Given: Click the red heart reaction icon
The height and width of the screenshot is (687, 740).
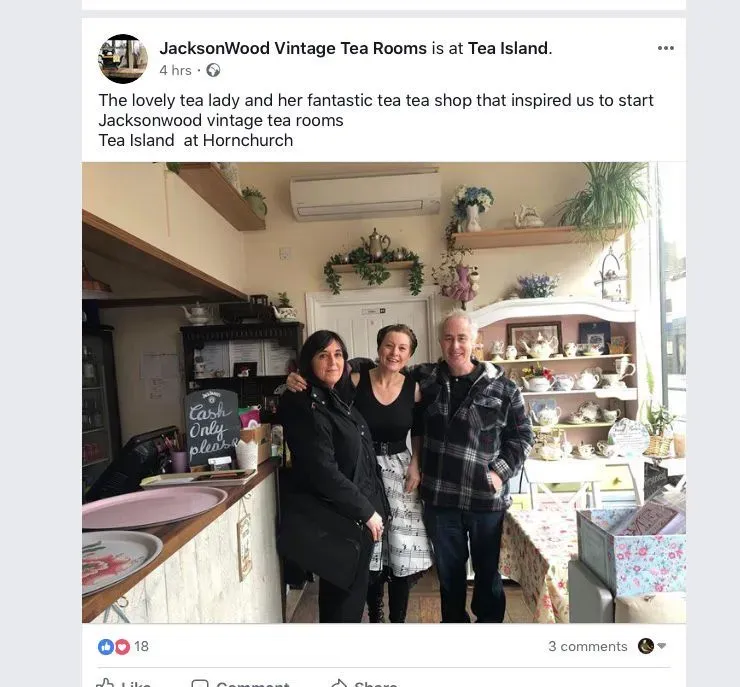Looking at the screenshot, I should pyautogui.click(x=122, y=646).
